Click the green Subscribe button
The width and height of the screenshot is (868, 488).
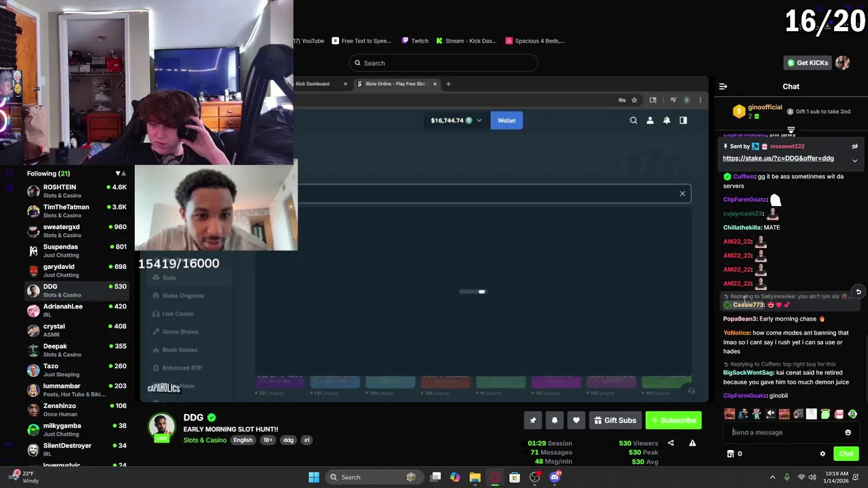coord(673,421)
